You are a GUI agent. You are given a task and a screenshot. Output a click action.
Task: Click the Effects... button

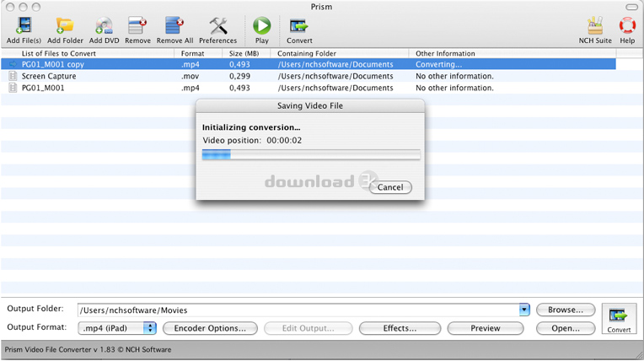400,328
